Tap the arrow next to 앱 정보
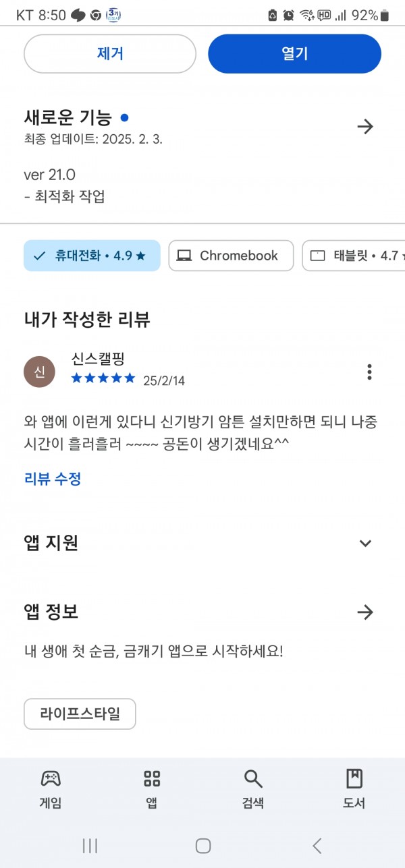405x868 pixels. [x=365, y=612]
